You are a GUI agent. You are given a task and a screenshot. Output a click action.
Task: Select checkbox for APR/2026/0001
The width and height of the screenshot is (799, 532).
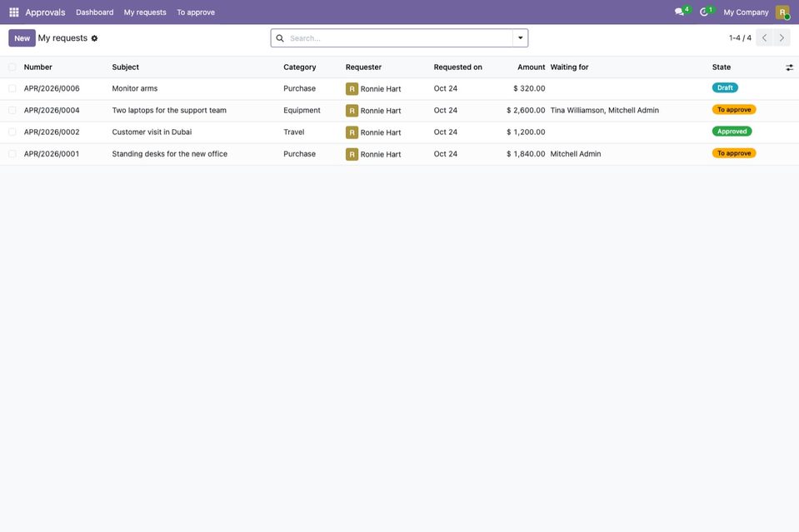point(12,154)
